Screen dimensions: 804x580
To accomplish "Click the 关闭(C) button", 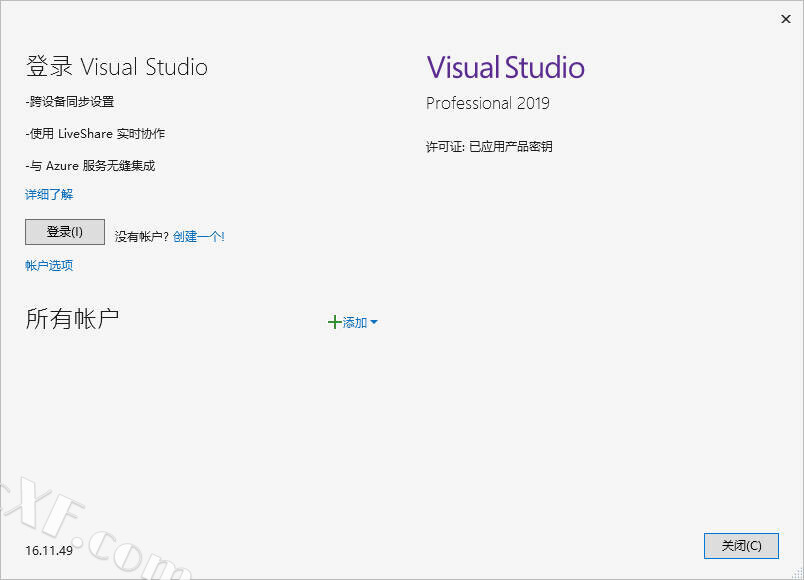I will pyautogui.click(x=741, y=546).
